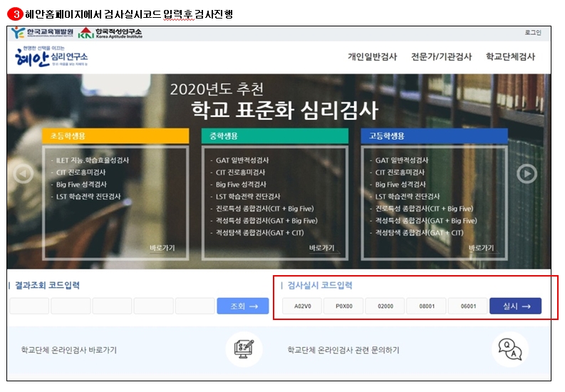Viewport: 565px width, 392px height.
Task: Click the online test computer icon
Action: [244, 349]
